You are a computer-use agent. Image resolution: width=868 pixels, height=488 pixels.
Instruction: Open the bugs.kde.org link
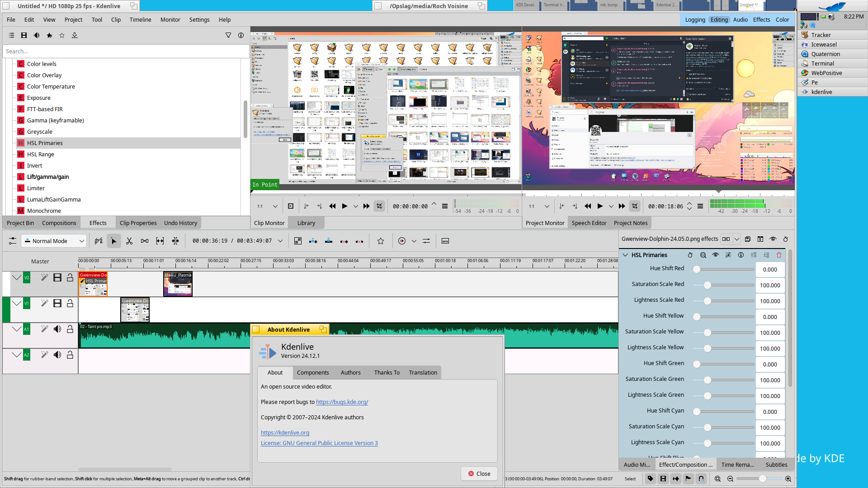342,402
